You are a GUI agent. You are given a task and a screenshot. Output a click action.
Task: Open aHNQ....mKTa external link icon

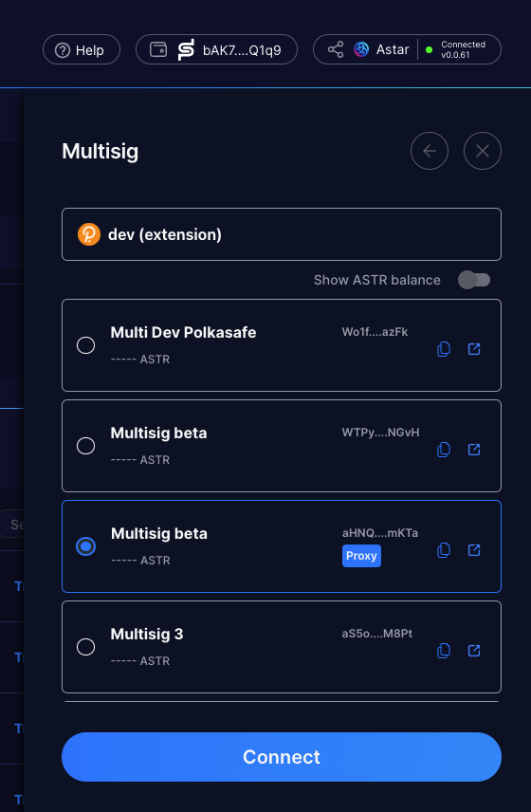point(474,550)
